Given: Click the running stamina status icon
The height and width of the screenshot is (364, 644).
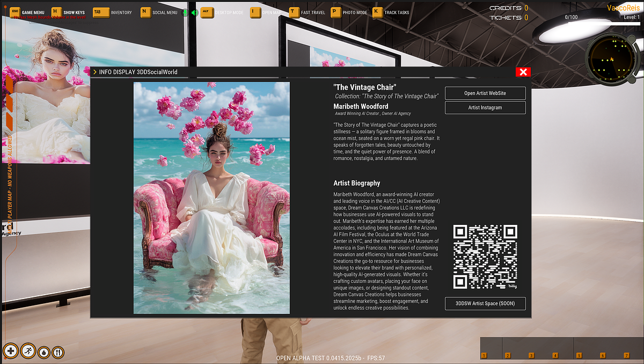Looking at the screenshot, I should coord(27,351).
